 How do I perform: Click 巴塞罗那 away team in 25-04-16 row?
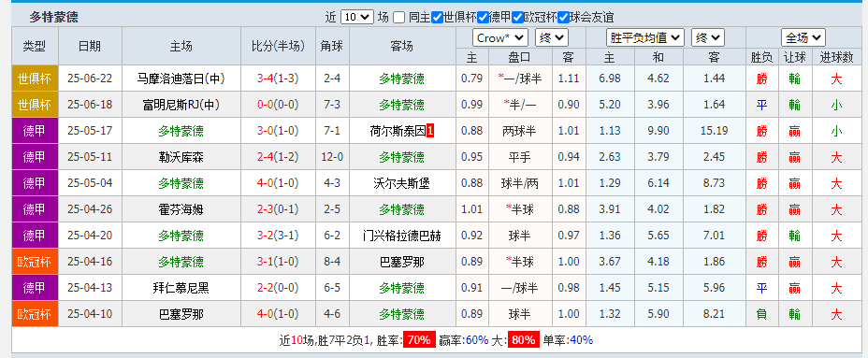402,262
